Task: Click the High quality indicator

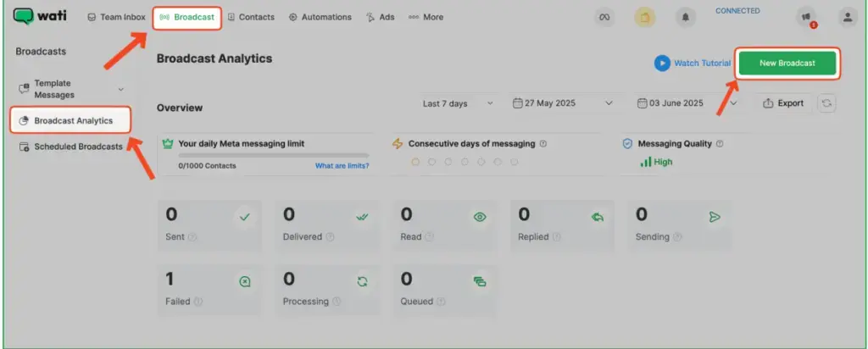Action: tap(656, 162)
